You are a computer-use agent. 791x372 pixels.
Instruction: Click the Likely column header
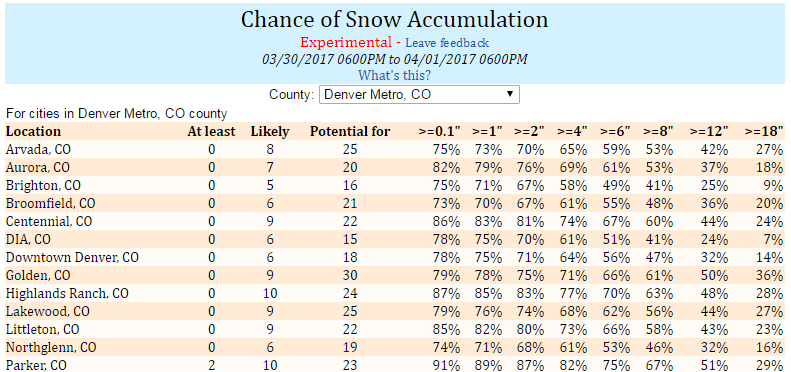270,132
